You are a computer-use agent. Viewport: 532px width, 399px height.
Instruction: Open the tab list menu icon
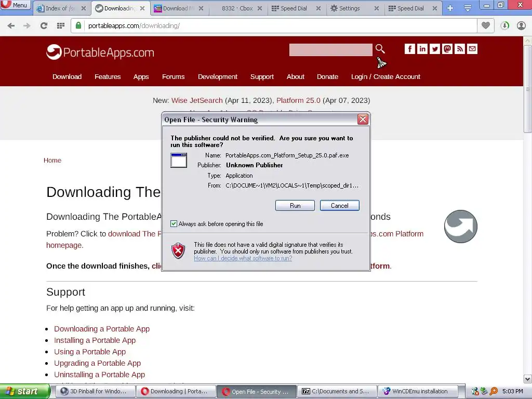click(x=468, y=8)
